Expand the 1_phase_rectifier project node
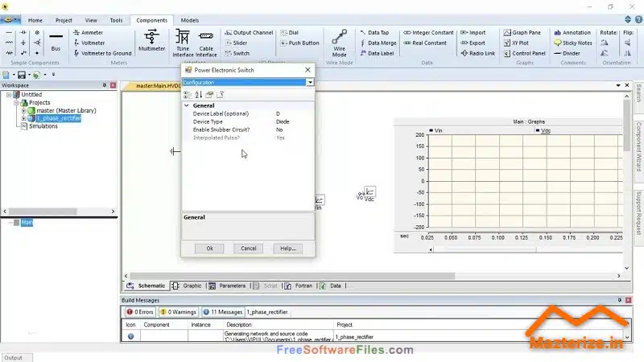This screenshot has height=362, width=644. pos(24,118)
